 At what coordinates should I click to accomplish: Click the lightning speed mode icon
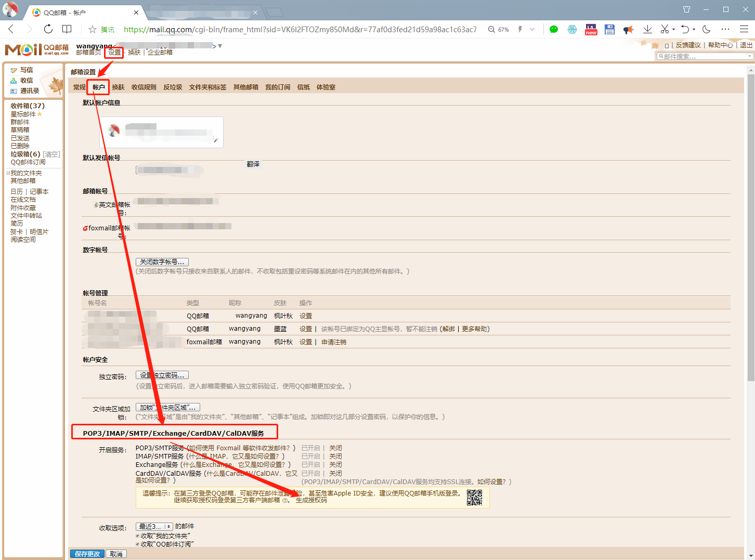point(519,29)
